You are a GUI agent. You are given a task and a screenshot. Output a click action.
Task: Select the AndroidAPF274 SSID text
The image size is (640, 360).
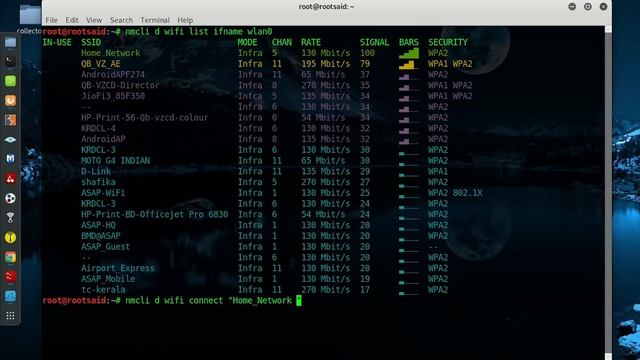point(113,75)
